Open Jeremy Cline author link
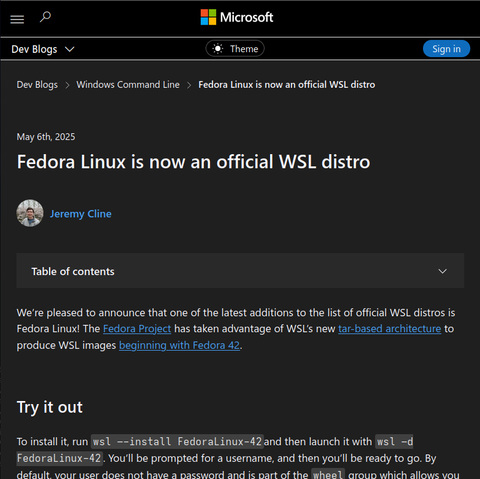This screenshot has height=479, width=480. [81, 214]
